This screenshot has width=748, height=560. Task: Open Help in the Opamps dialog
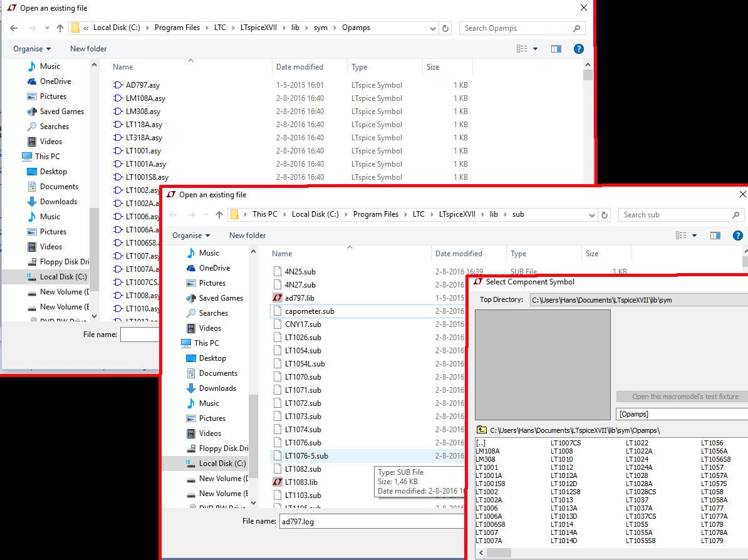tap(579, 49)
